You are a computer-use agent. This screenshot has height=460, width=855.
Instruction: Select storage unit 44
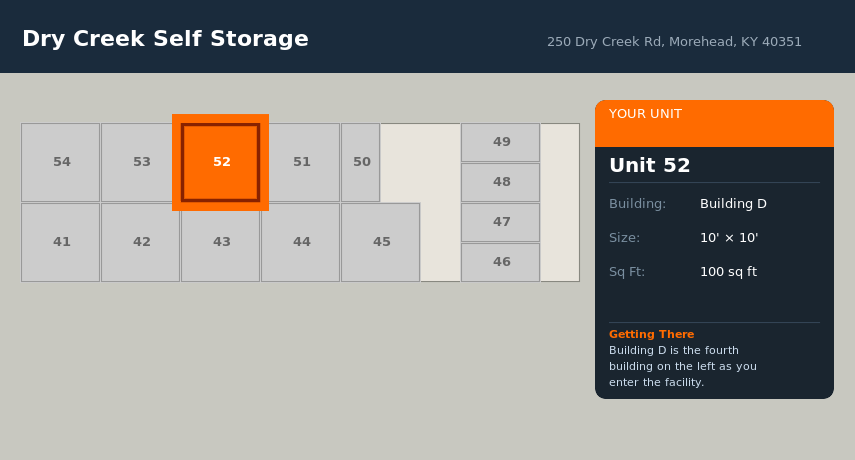coord(301,242)
